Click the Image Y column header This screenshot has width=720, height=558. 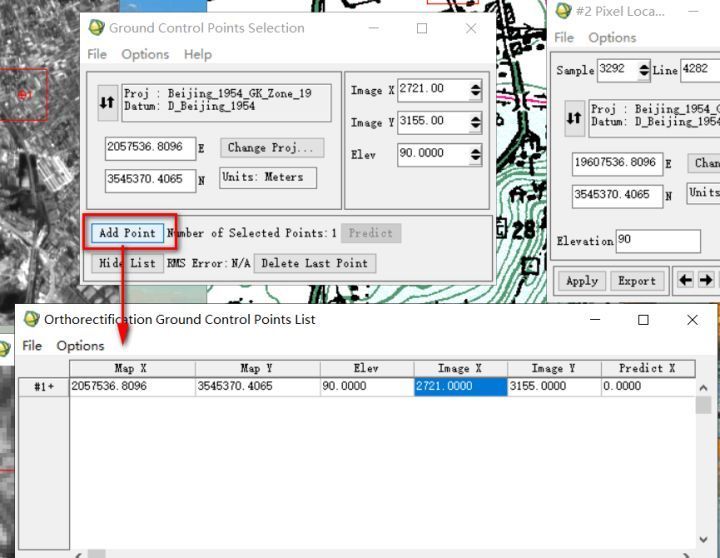[x=555, y=368]
